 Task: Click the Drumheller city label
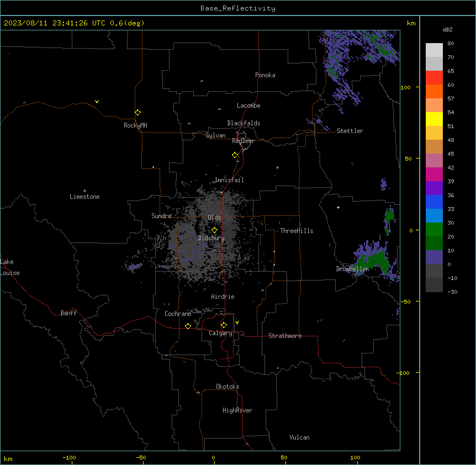352,269
